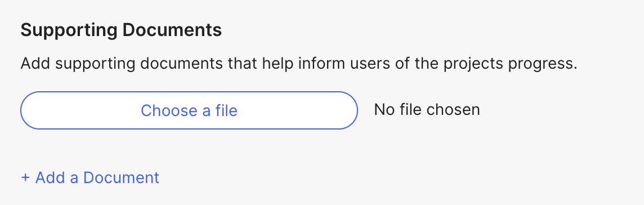Click the supporting documents description text
Image resolution: width=644 pixels, height=205 pixels.
pyautogui.click(x=299, y=64)
